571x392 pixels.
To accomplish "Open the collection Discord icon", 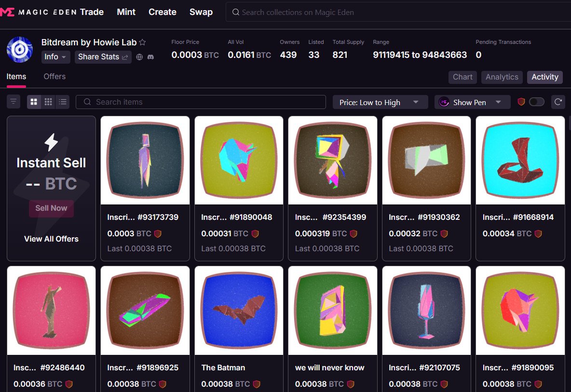I will pyautogui.click(x=150, y=57).
